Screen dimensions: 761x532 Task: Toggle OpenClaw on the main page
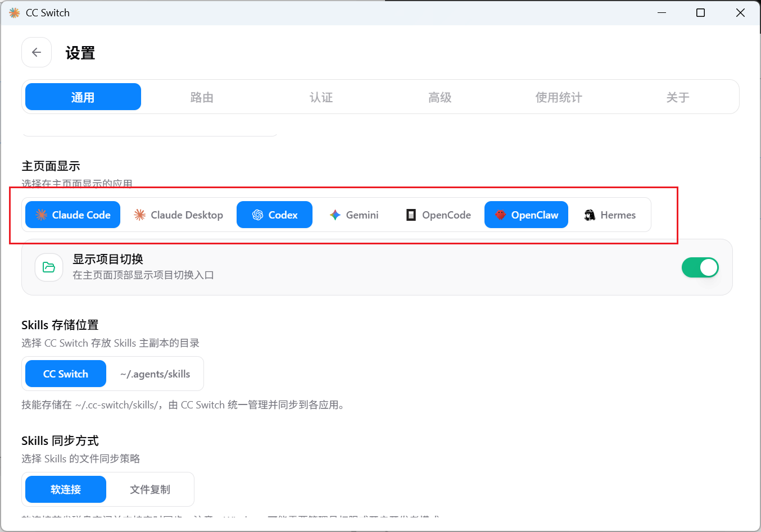527,215
